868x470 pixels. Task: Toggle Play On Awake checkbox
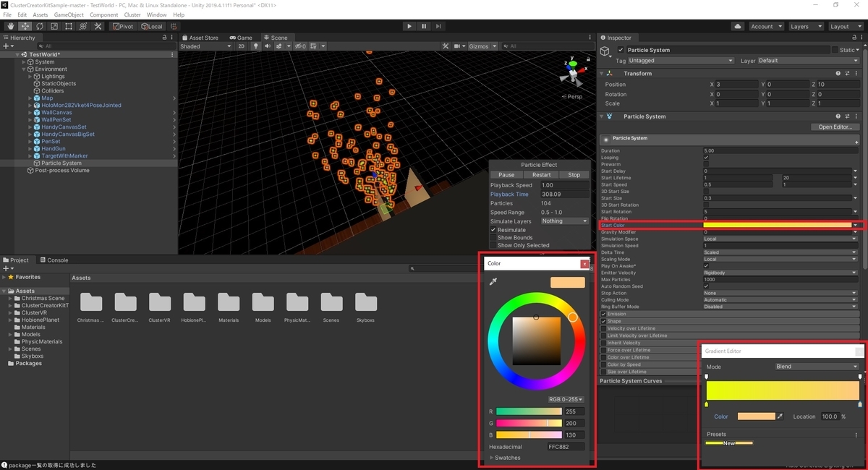click(x=706, y=266)
